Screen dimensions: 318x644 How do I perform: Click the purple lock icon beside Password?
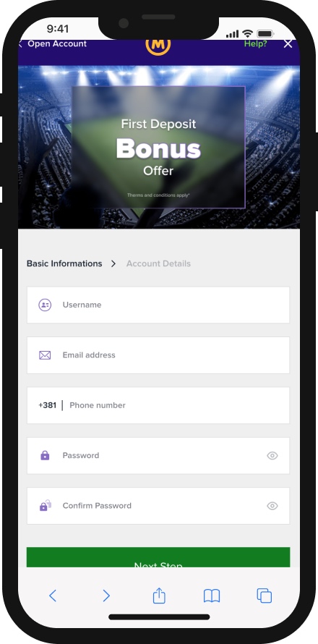45,455
